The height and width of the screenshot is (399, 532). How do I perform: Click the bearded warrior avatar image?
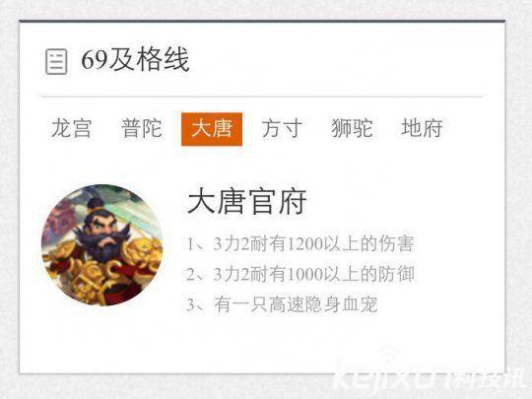[102, 245]
